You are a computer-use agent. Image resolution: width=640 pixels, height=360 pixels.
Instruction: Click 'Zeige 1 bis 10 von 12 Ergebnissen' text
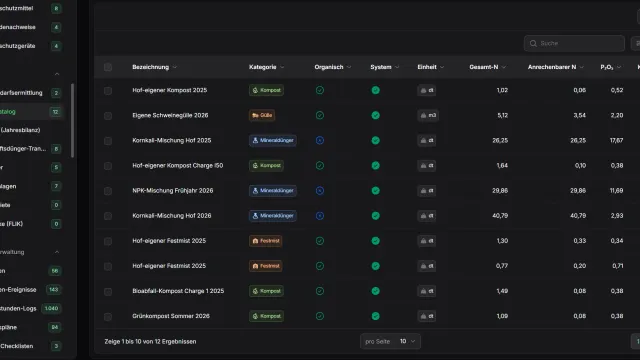coord(150,342)
